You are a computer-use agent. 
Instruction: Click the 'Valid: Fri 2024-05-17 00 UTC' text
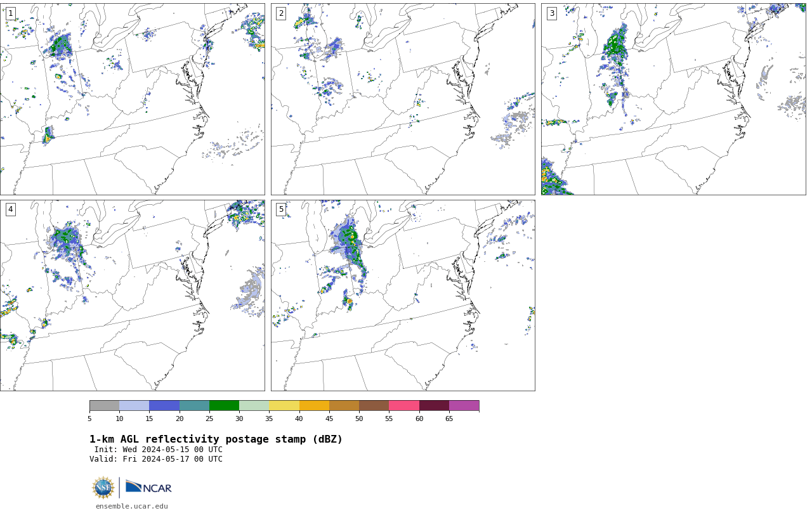[x=156, y=459]
